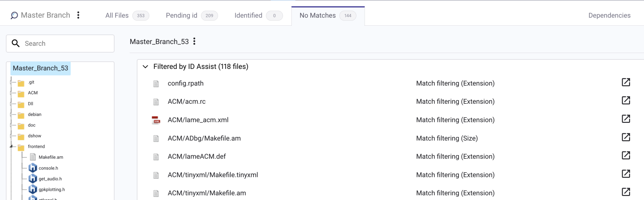Click the frontend folder icon
The height and width of the screenshot is (200, 644).
point(21,147)
